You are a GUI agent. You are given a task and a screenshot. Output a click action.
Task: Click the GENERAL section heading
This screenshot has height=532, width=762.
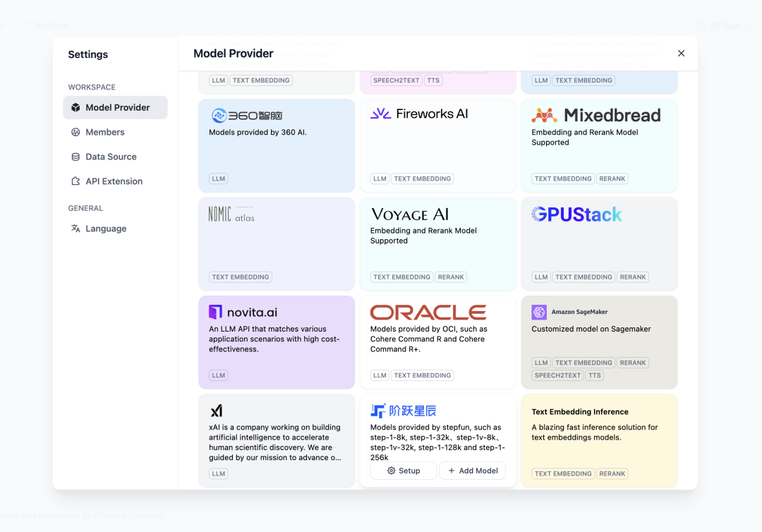coord(85,208)
